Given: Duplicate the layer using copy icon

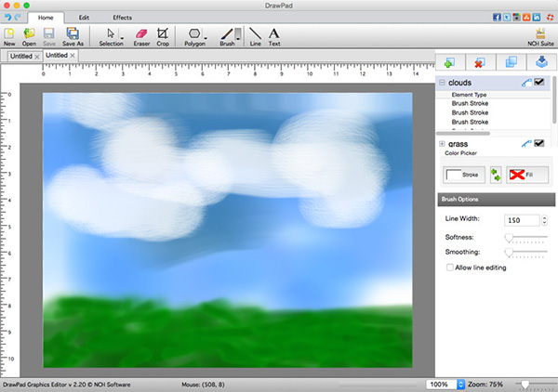Looking at the screenshot, I should pyautogui.click(x=511, y=62).
